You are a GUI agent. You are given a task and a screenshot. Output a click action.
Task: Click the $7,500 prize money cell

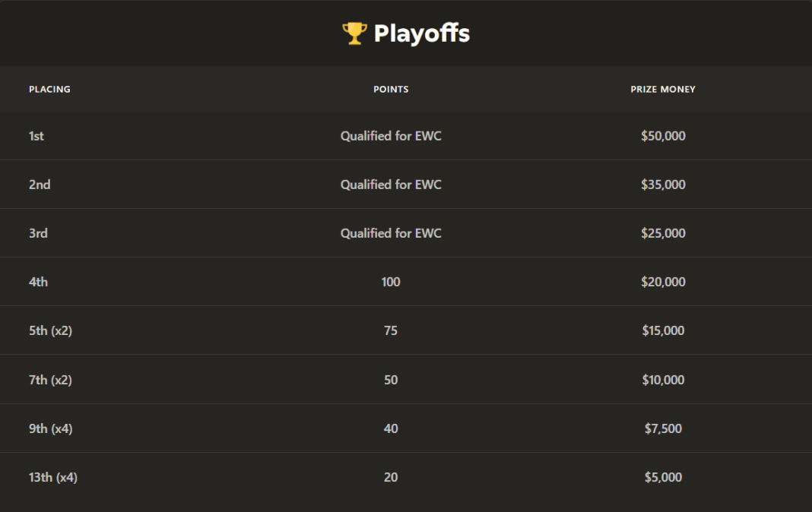click(x=663, y=428)
